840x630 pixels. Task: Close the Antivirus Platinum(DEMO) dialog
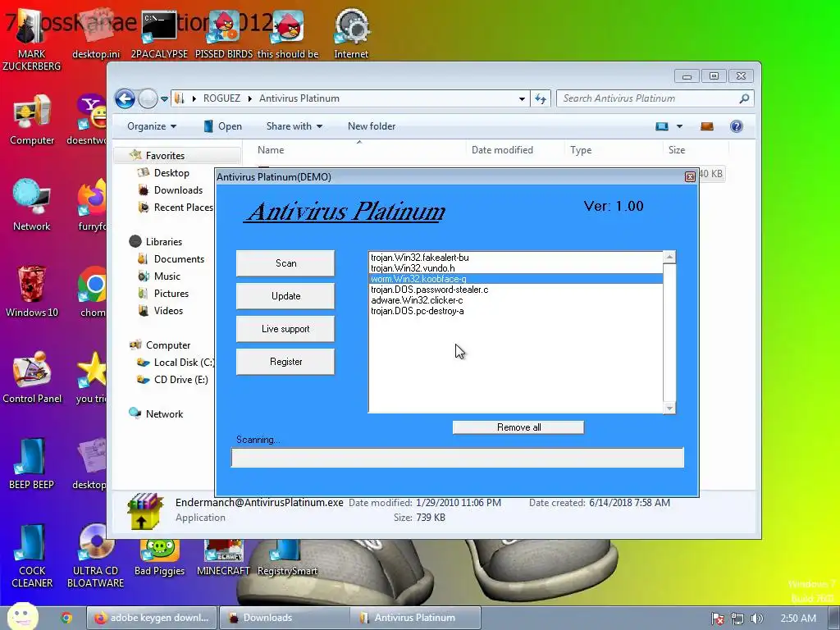690,177
